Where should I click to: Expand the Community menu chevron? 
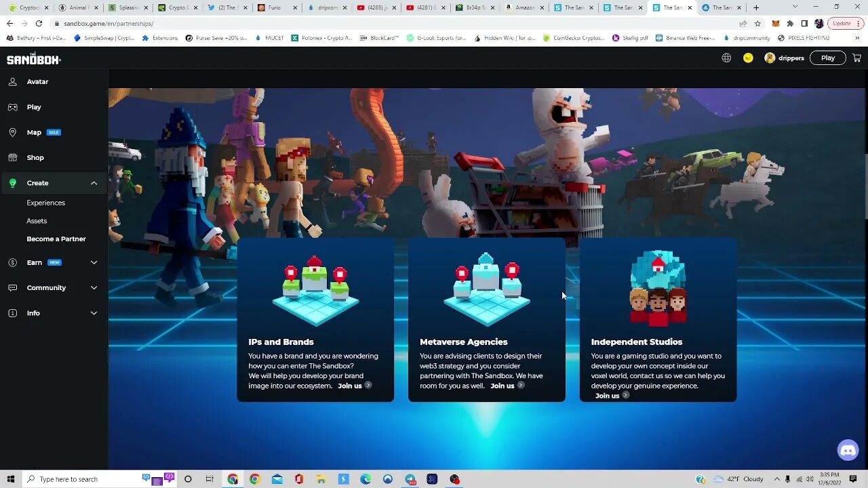point(94,288)
